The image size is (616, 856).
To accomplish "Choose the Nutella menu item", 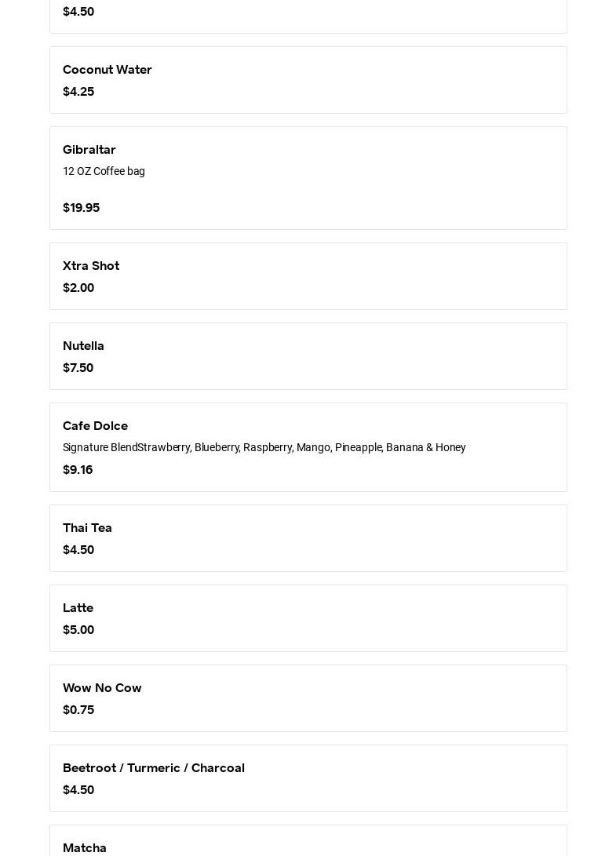I will click(83, 346).
